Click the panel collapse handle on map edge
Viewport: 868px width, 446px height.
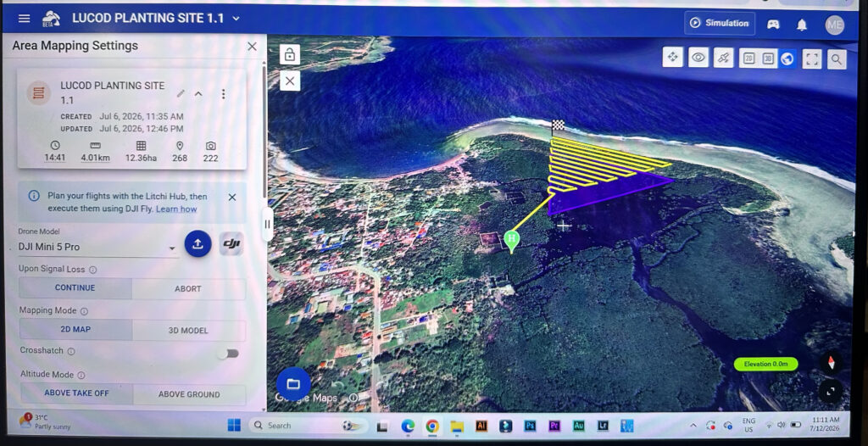267,225
